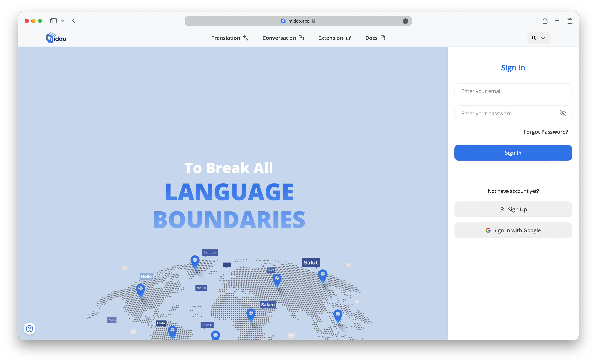Viewport: 597px width, 364px height.
Task: Open the Docs page
Action: click(375, 38)
